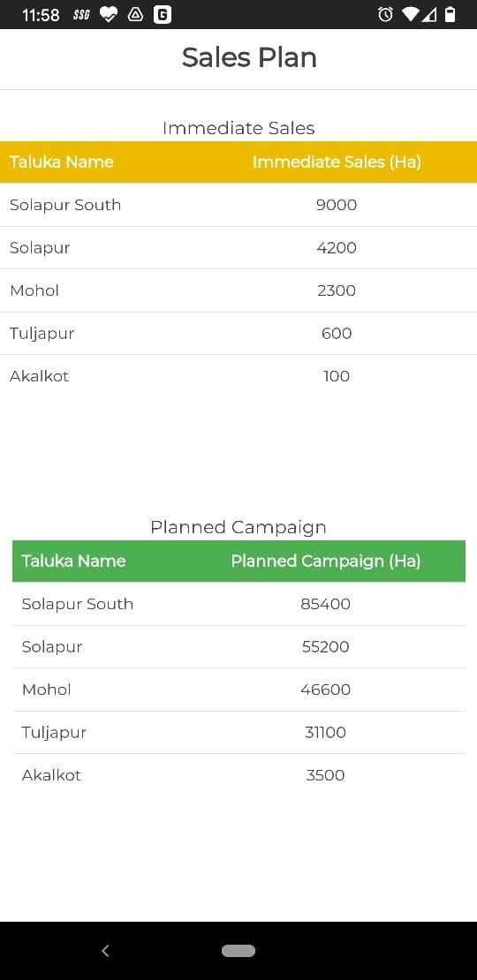
Task: Tap the Planned Campaign (Ha) column header
Action: [x=326, y=561]
